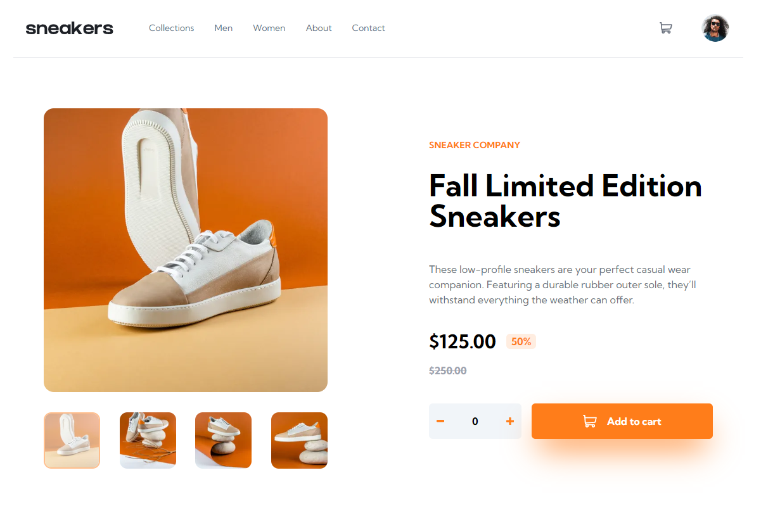The width and height of the screenshot is (761, 532).
Task: Open the user profile avatar
Action: point(715,28)
